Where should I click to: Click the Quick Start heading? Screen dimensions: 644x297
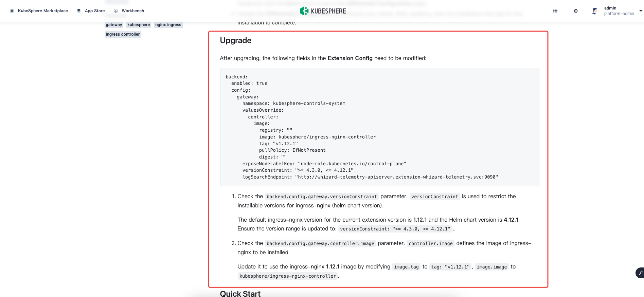240,294
